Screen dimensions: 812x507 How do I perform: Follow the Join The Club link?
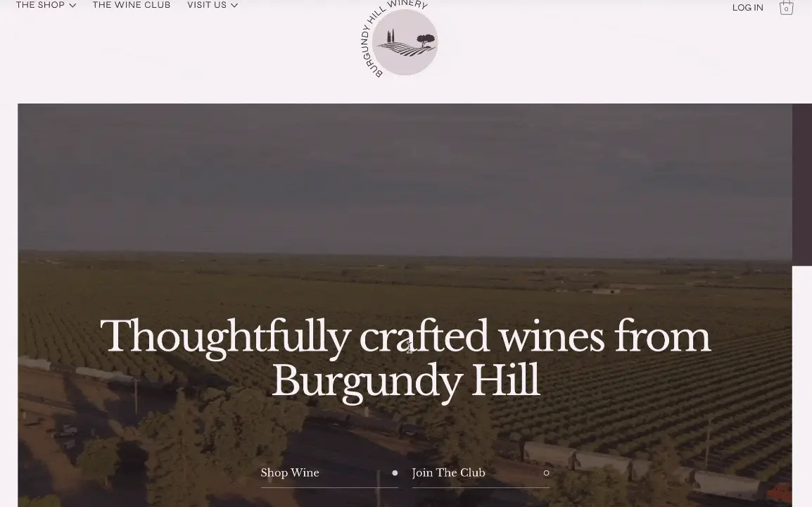point(448,472)
